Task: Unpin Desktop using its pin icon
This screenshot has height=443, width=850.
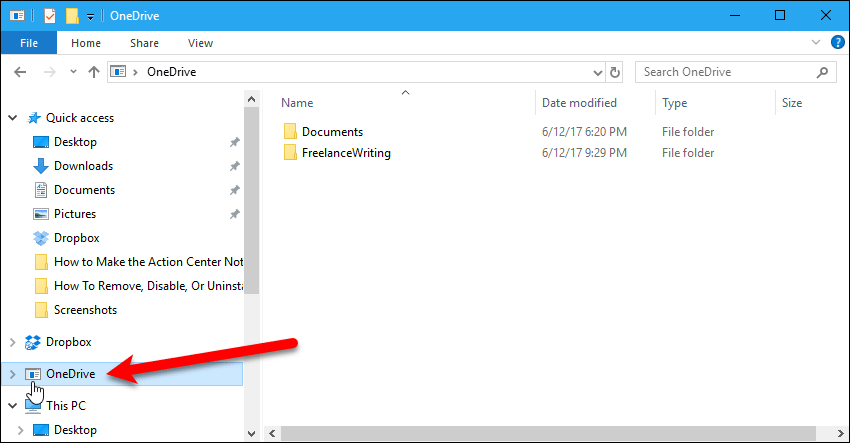Action: [234, 142]
